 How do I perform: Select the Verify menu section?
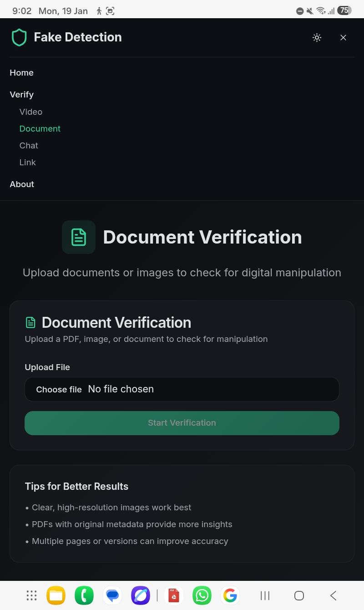pos(21,95)
